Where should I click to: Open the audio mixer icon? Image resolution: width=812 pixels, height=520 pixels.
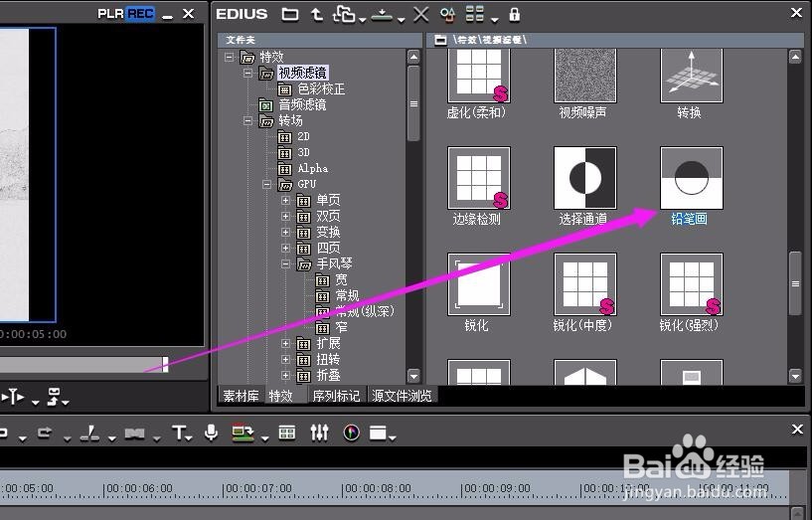point(319,433)
